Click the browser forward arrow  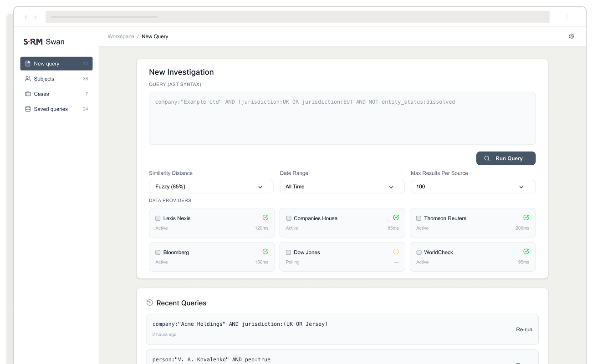[34, 17]
